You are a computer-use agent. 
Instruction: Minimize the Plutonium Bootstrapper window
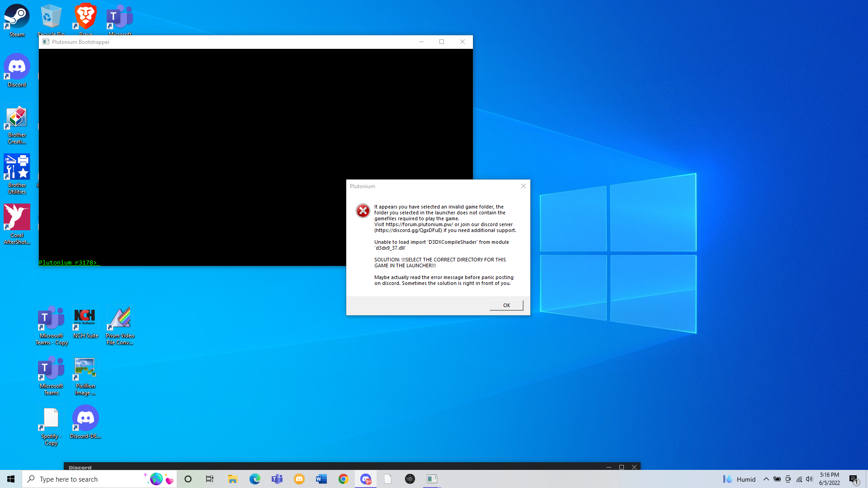pos(421,42)
